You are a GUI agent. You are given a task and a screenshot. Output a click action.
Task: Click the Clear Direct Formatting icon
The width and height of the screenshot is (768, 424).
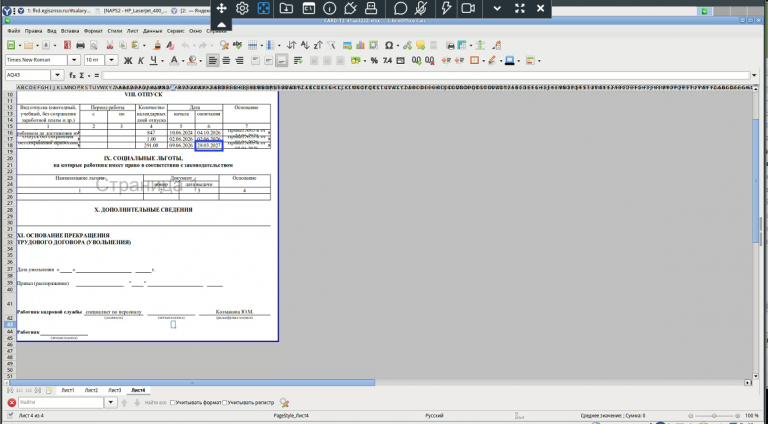coord(170,45)
